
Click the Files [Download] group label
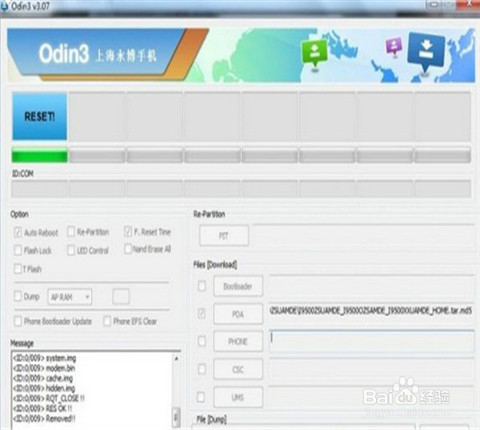point(215,265)
